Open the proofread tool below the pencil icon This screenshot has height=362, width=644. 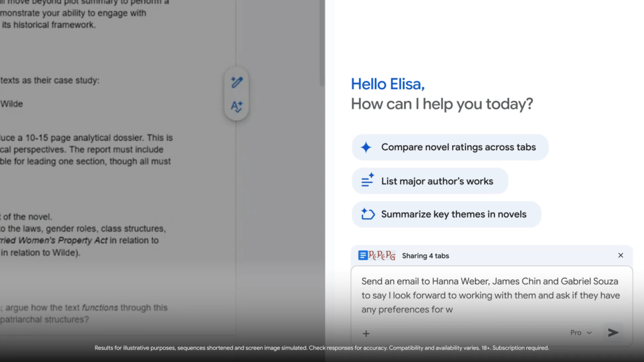click(236, 106)
